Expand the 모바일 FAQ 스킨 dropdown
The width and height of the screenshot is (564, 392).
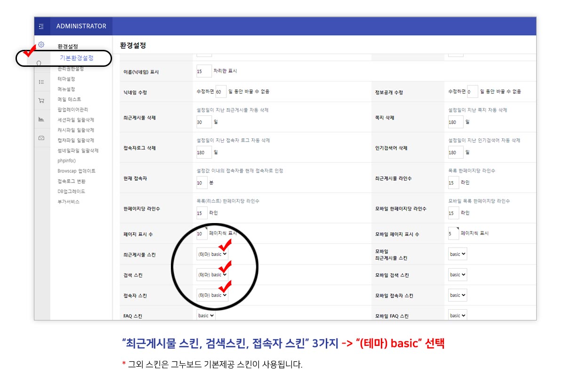[457, 315]
